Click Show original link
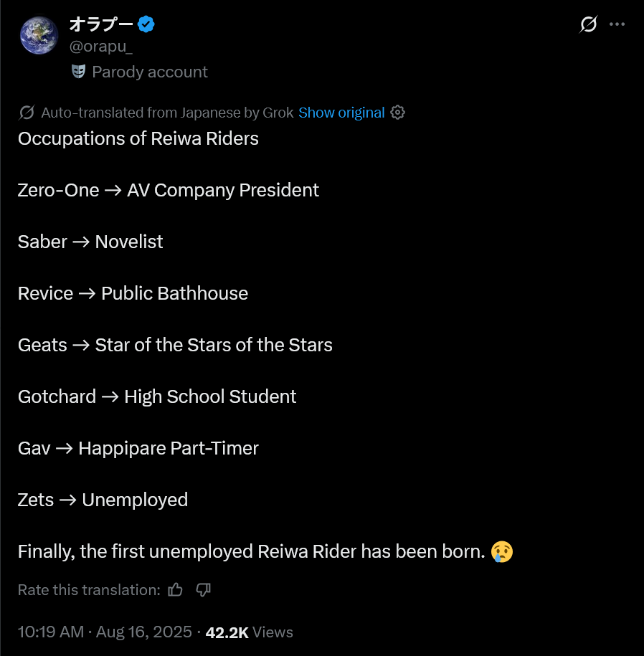 point(341,113)
